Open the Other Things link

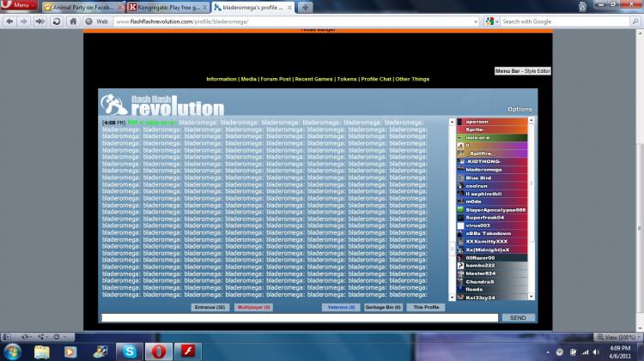(412, 79)
